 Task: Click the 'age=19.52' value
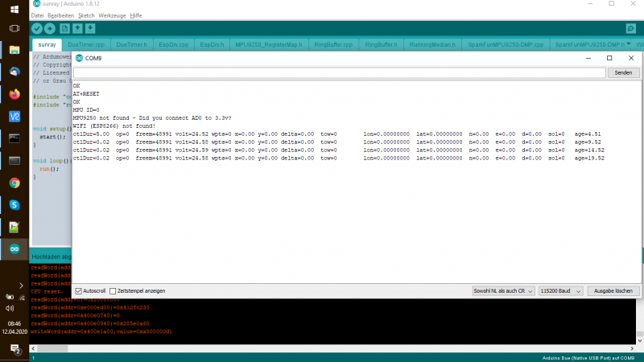coord(589,158)
